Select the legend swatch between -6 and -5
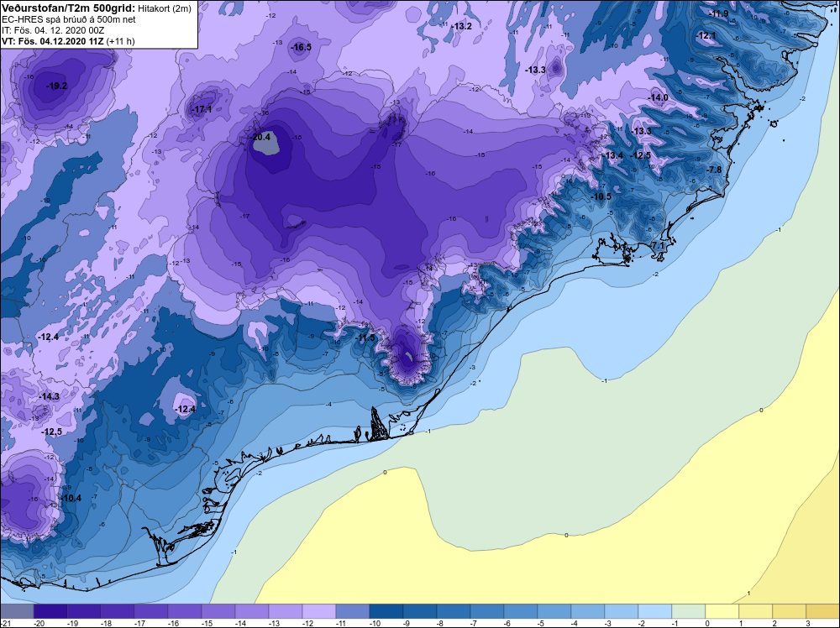Screen dimensions: 840x628 [x=521, y=611]
